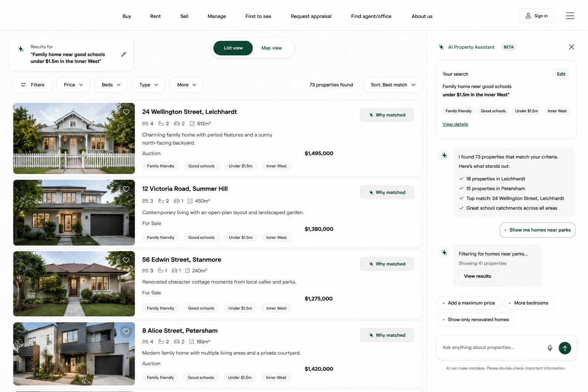Screen dimensions: 588x392
Task: Click Why matched for 12 Victoria Road
Action: point(387,193)
